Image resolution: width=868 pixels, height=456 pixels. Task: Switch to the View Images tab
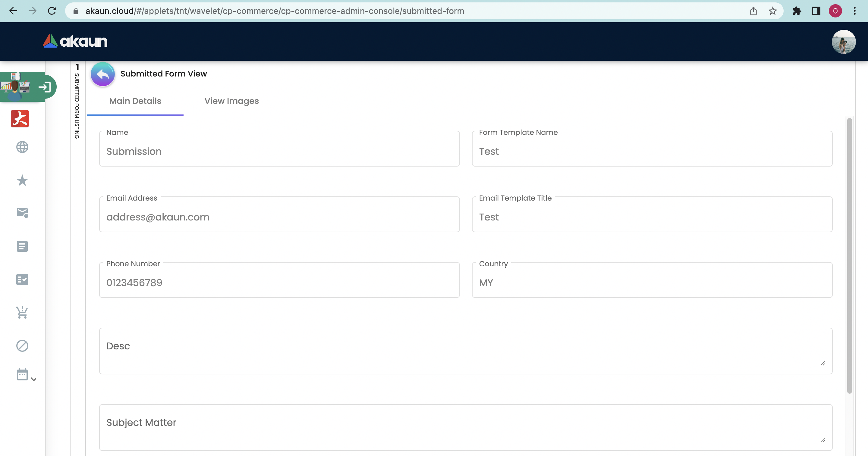tap(231, 101)
